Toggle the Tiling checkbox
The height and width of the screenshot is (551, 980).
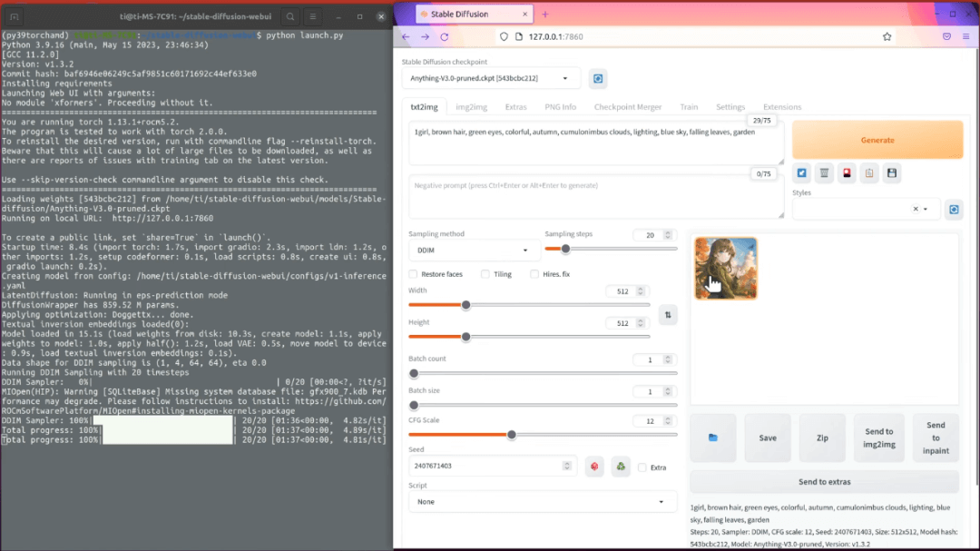(485, 274)
